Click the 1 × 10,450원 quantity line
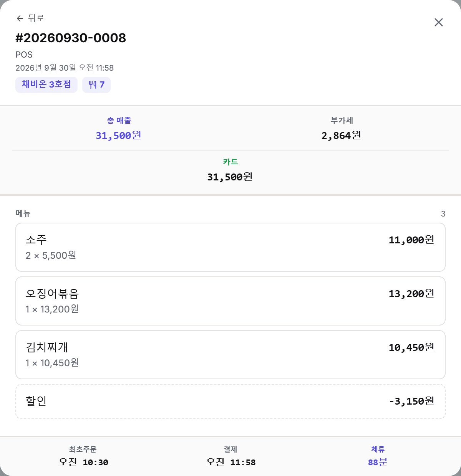This screenshot has height=476, width=461. click(x=52, y=363)
